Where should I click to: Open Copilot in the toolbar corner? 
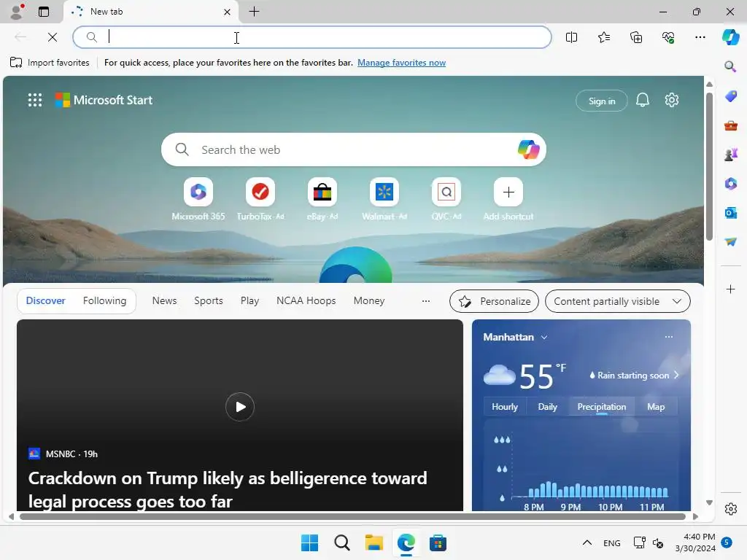730,37
